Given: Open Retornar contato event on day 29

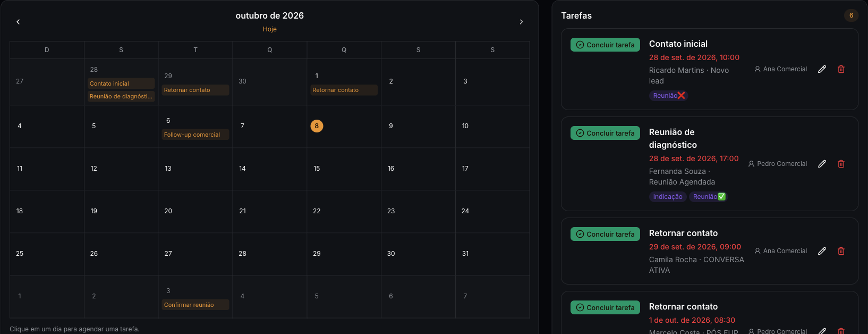Looking at the screenshot, I should click(195, 90).
